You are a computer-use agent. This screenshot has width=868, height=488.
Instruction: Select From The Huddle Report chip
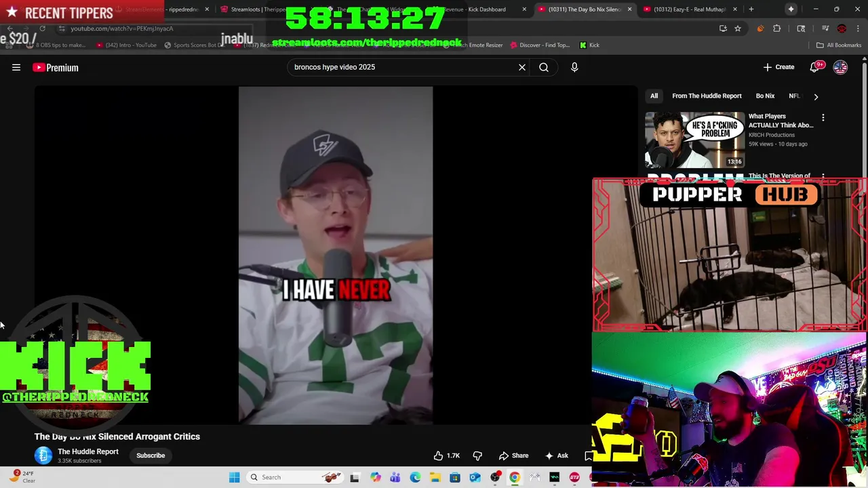point(707,96)
